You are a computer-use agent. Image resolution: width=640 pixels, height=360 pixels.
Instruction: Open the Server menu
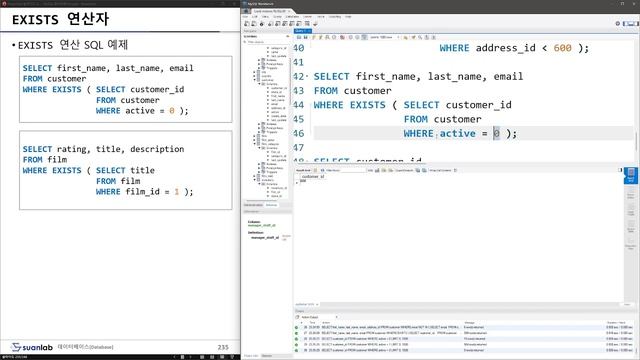307,17
